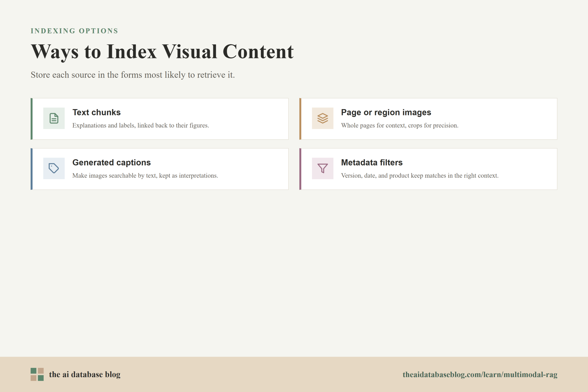The height and width of the screenshot is (392, 588).
Task: Click "Whole pages for context, crops for precision."
Action: point(399,125)
